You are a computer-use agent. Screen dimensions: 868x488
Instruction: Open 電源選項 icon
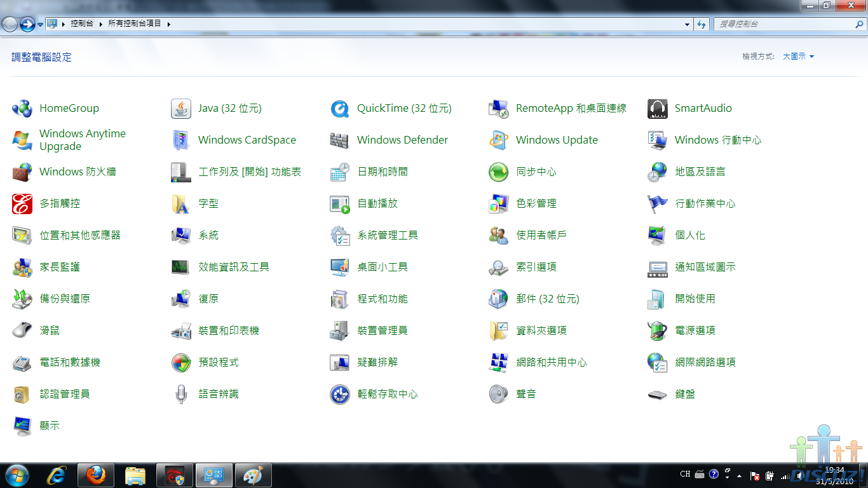coord(658,331)
